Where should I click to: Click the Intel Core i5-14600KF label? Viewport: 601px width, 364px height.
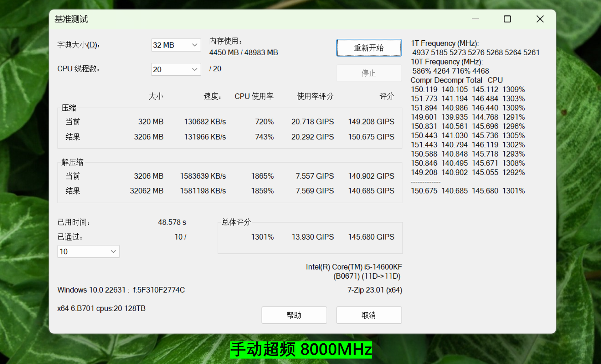[x=353, y=267]
